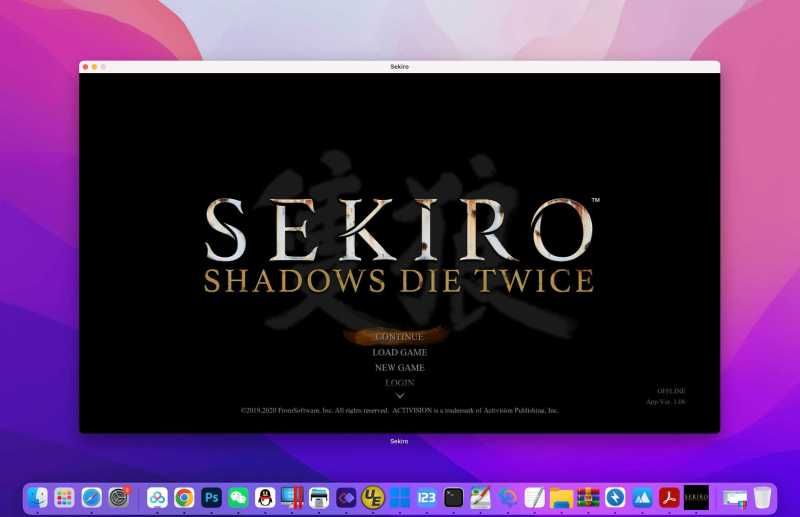Open System Preferences with badge in dock
The width and height of the screenshot is (800, 517).
click(119, 498)
